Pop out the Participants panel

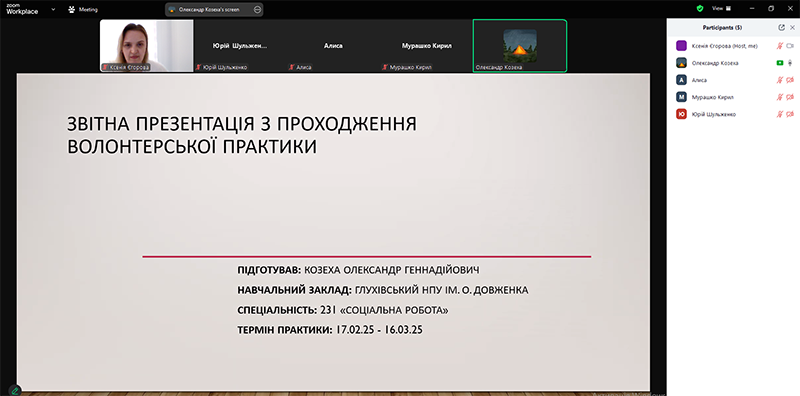781,28
